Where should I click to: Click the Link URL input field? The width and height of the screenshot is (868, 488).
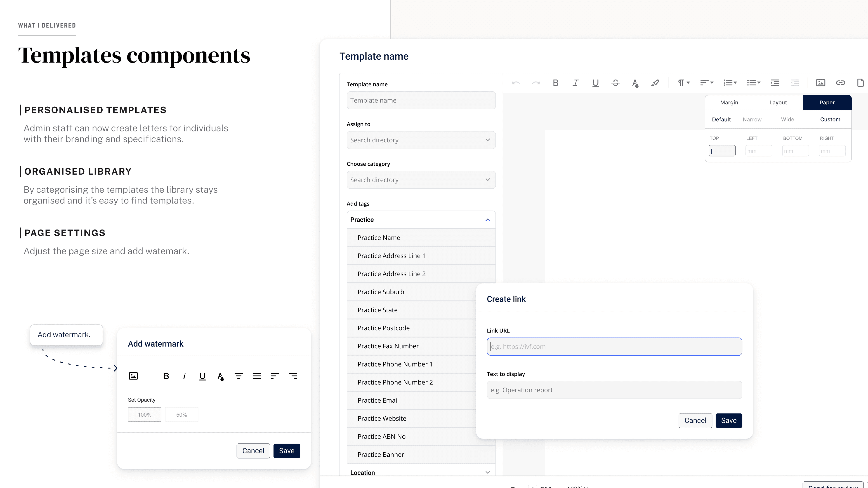click(x=614, y=346)
